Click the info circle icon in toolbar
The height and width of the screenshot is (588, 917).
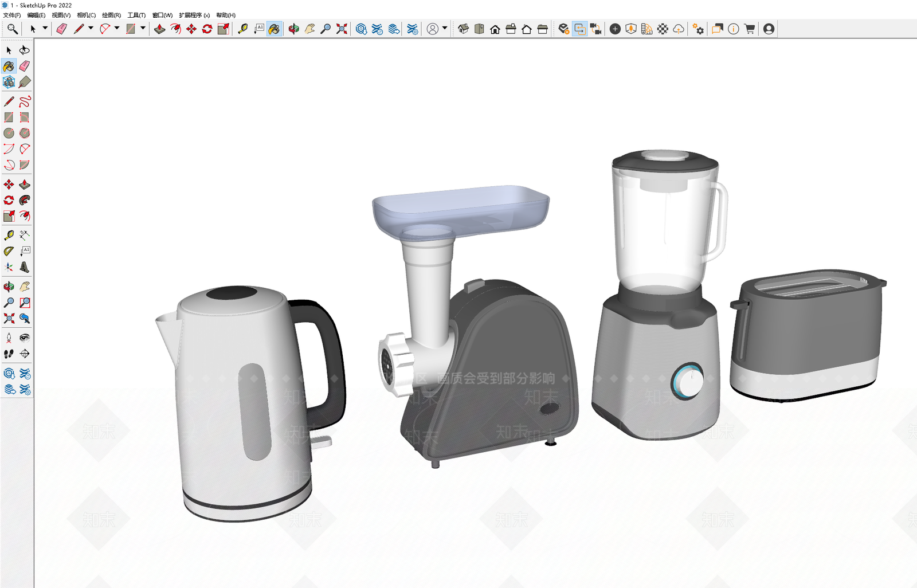pyautogui.click(x=733, y=29)
